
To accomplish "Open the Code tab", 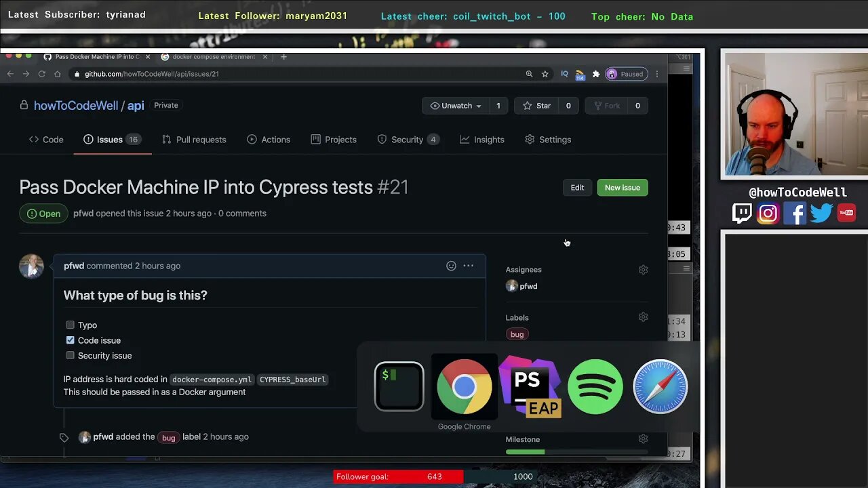I will 46,140.
